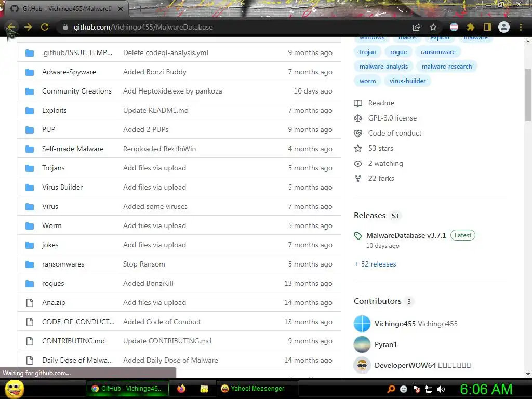This screenshot has height=399, width=532.
Task: Click commit message Add Heptoxide.exe by pankoza
Action: coord(172,91)
